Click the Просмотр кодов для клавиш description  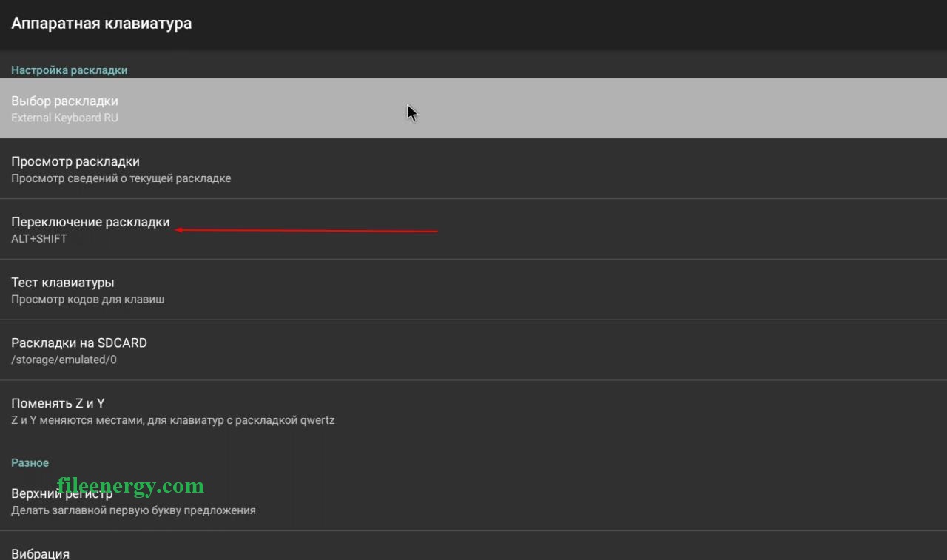coord(88,300)
